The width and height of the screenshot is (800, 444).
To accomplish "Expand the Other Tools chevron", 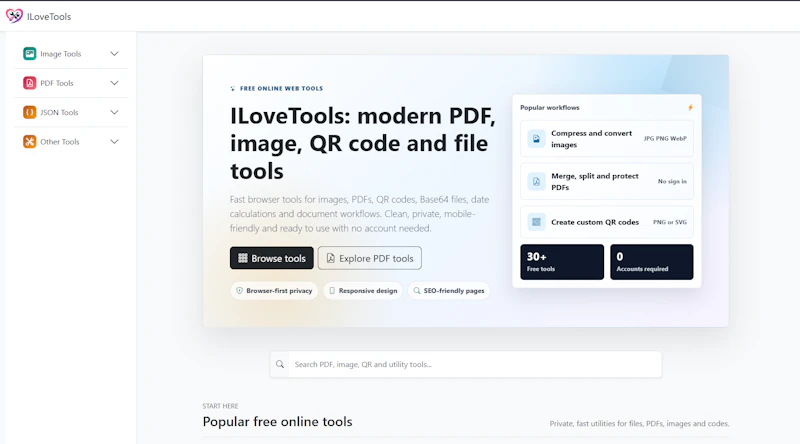I will tap(114, 141).
